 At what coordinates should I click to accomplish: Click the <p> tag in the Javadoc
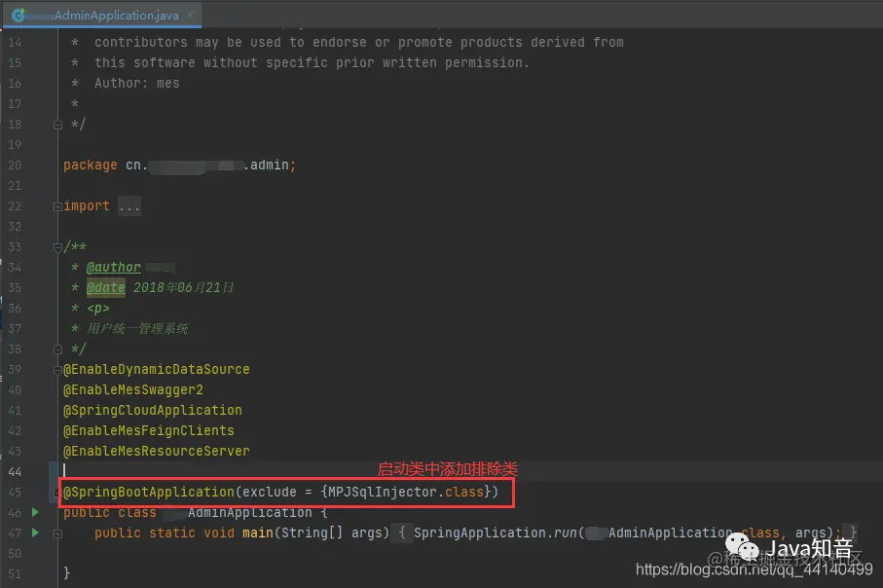98,308
